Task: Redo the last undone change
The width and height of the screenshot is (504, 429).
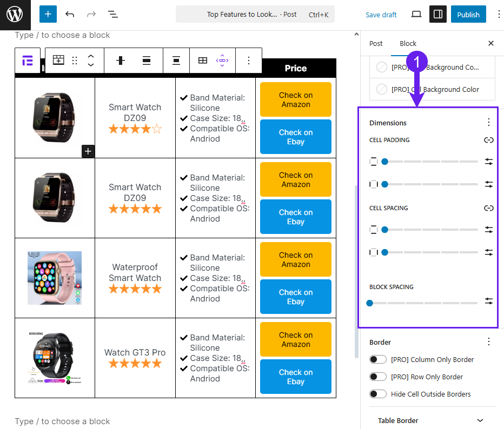Action: click(91, 14)
